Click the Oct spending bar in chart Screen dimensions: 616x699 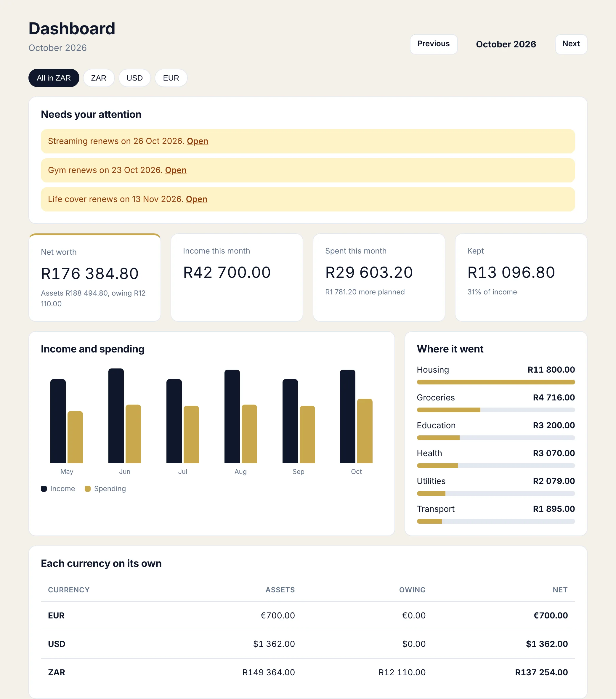365,431
